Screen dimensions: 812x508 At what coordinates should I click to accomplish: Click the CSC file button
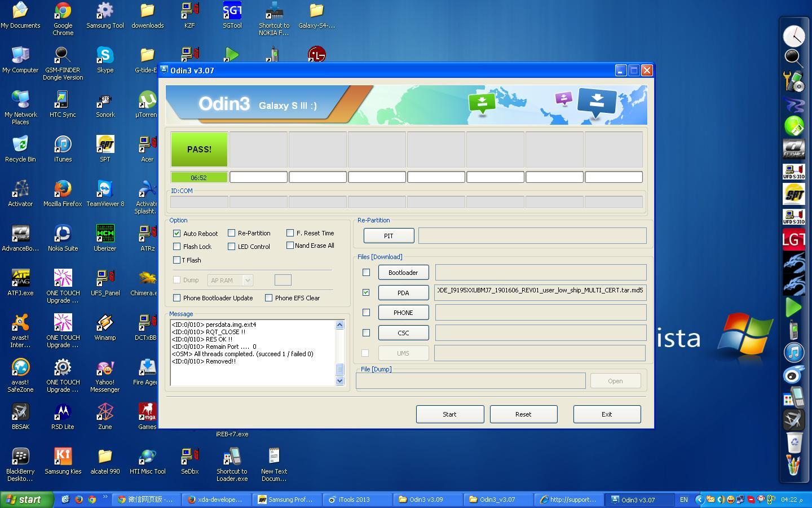(x=403, y=332)
